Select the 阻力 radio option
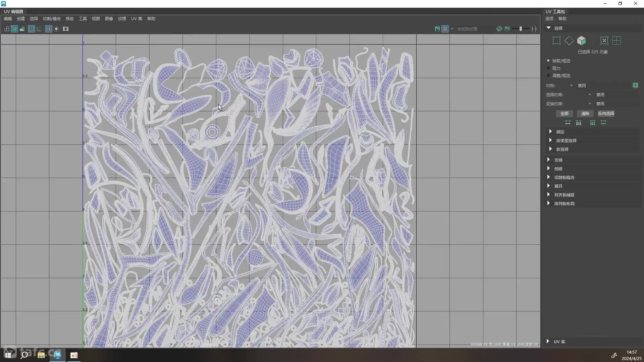The image size is (644, 362). pyautogui.click(x=548, y=68)
